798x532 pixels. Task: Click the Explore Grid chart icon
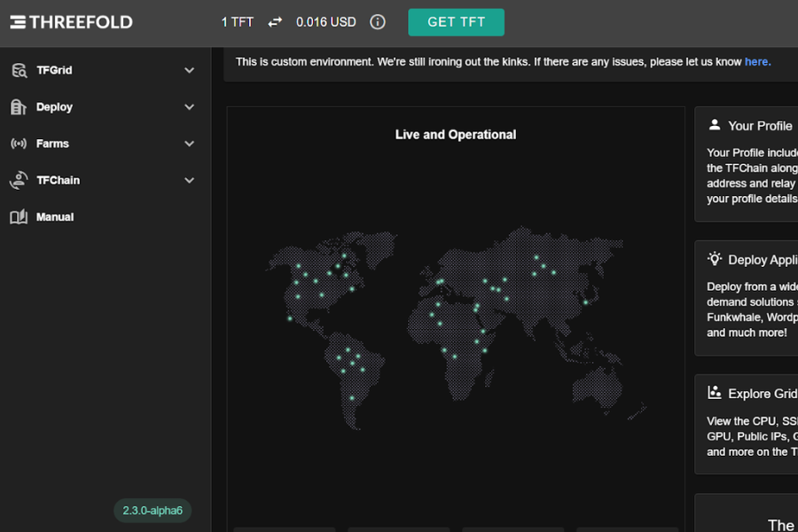[x=715, y=393]
